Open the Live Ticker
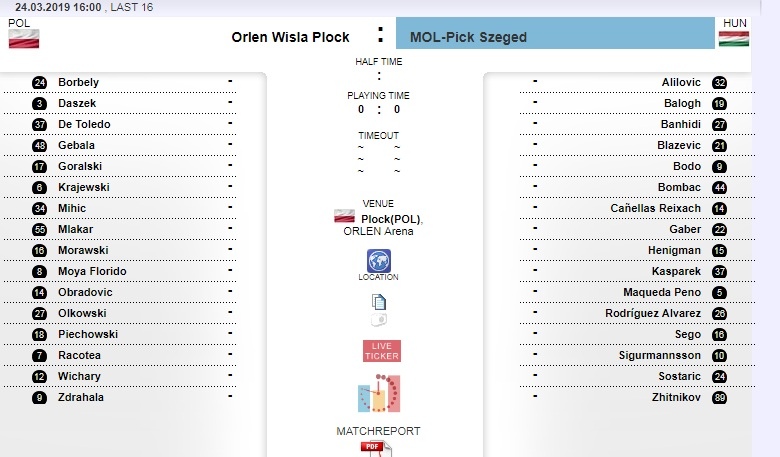Image resolution: width=780 pixels, height=457 pixels. pyautogui.click(x=381, y=351)
